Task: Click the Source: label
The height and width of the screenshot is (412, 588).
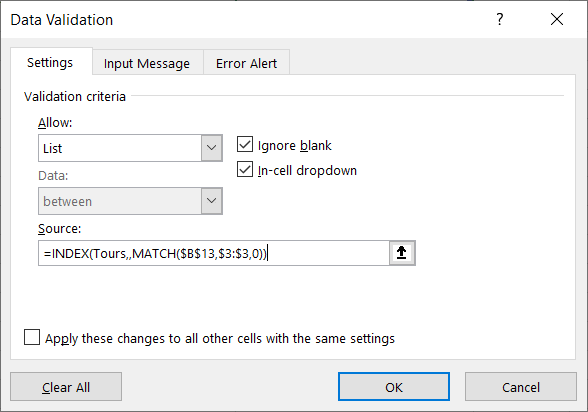Action: click(x=60, y=228)
